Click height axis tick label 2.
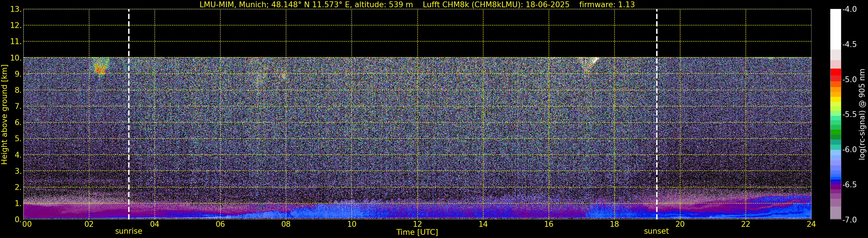 coord(18,188)
